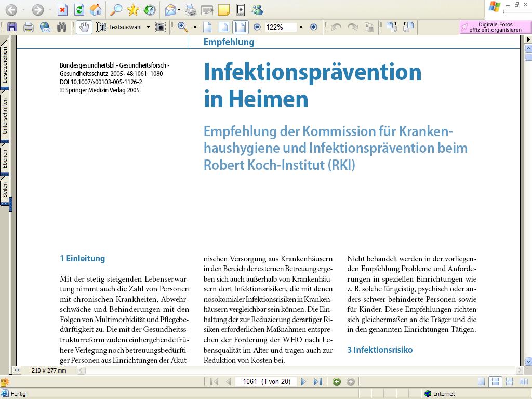Image resolution: width=532 pixels, height=399 pixels.
Task: Set view to Fit Width icon
Action: coord(240,27)
